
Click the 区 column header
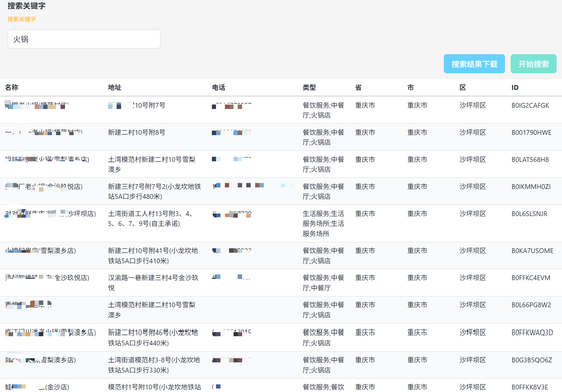(463, 87)
